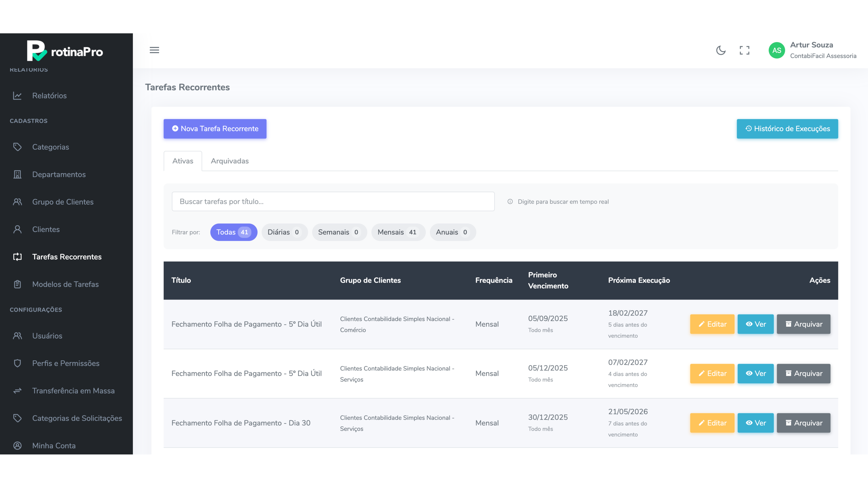Click the Usuários people icon
The image size is (868, 488).
coord(18,336)
